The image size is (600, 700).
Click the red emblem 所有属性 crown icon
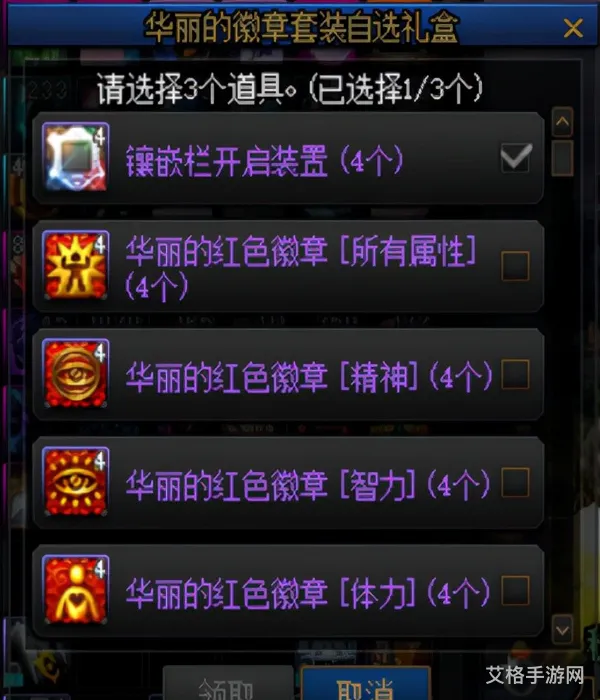[x=75, y=265]
